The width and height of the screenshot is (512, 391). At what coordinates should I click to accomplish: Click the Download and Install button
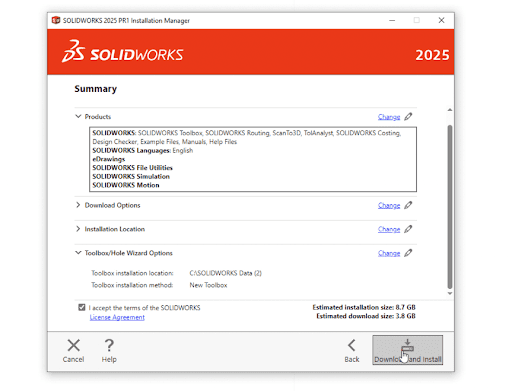click(408, 350)
